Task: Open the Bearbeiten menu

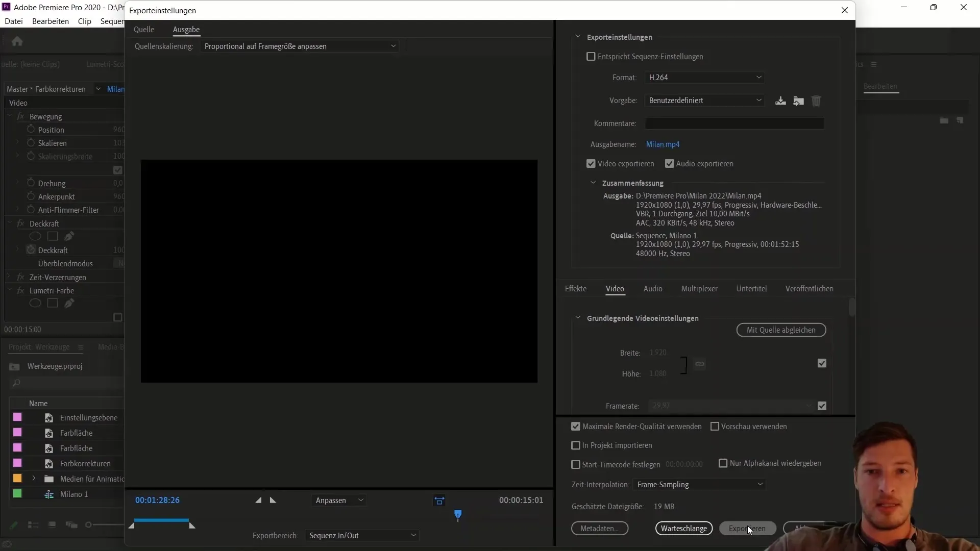Action: point(51,21)
